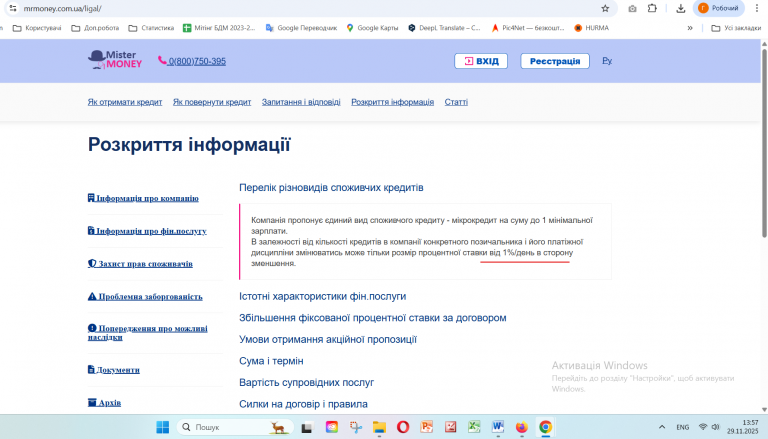Open HURMA bookmark

592,28
